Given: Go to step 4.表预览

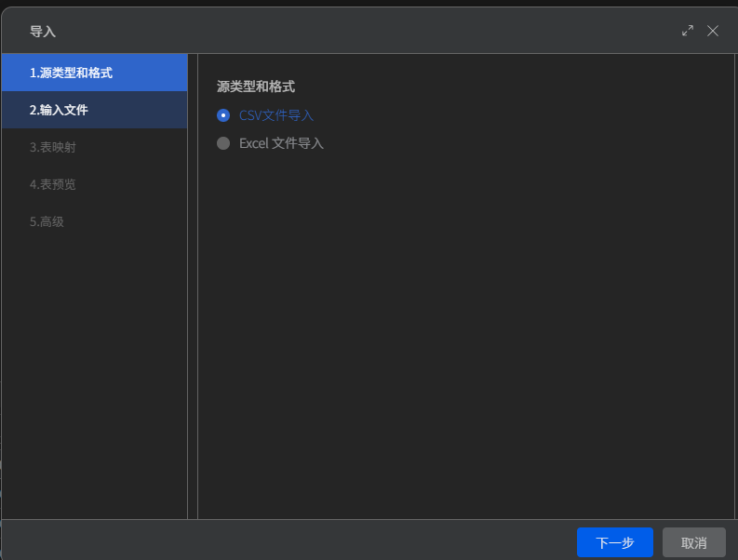Looking at the screenshot, I should 95,184.
